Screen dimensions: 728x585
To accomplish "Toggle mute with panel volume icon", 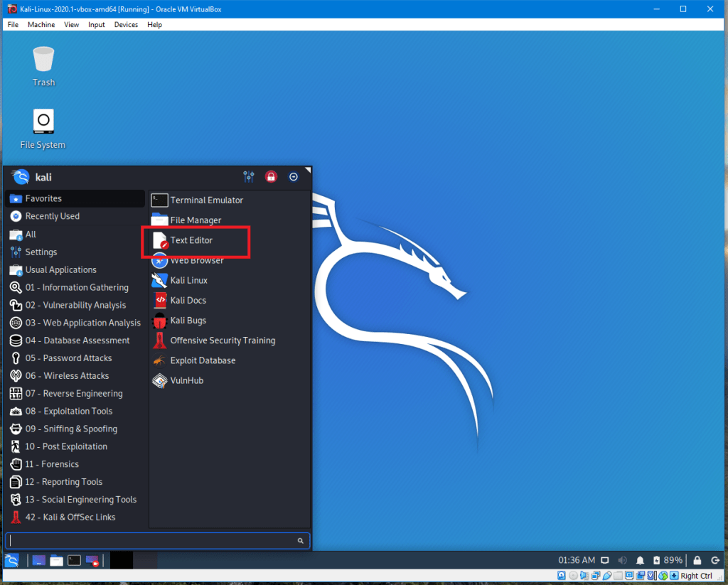I will (x=623, y=560).
